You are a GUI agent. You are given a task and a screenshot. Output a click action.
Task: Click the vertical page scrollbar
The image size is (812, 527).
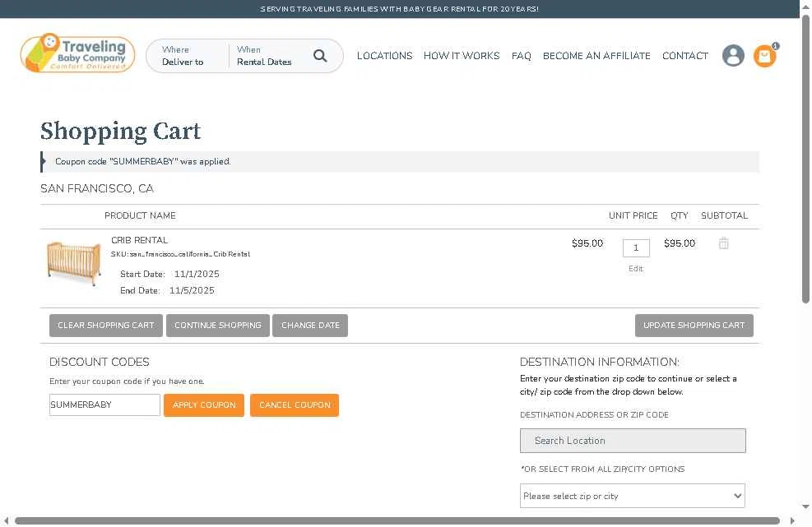(805, 159)
